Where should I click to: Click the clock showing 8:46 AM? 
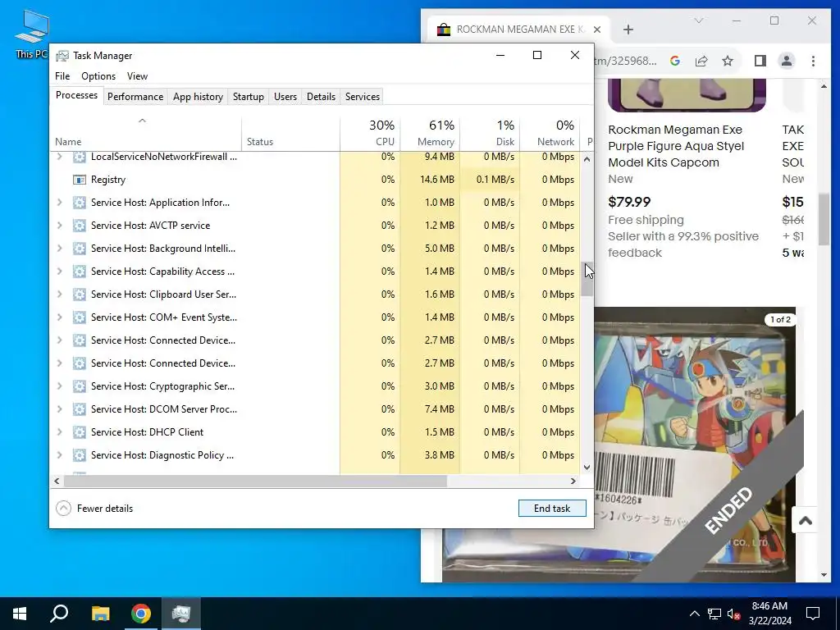point(769,614)
